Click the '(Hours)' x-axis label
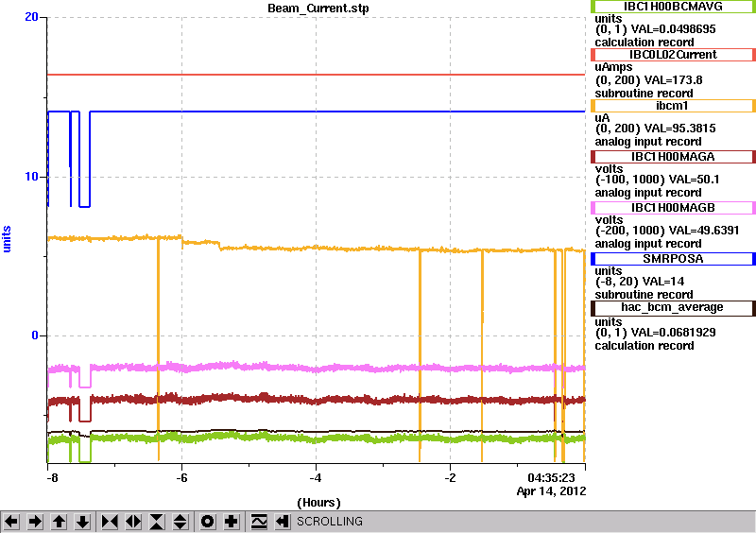The width and height of the screenshot is (756, 533). [x=318, y=503]
